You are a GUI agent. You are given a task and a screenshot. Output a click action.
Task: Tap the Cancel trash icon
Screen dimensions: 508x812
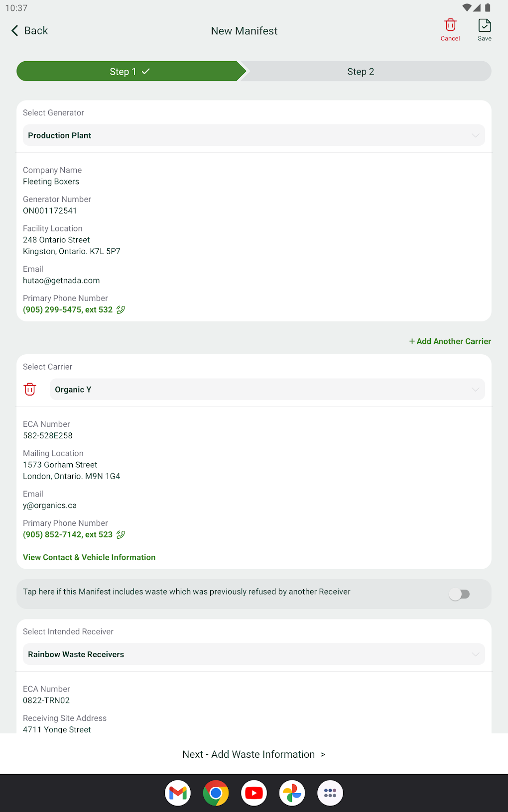[x=450, y=26]
